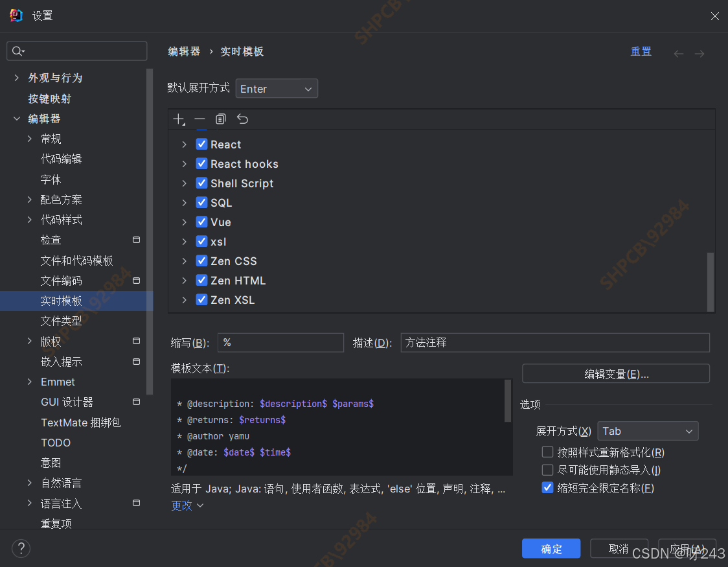728x567 pixels.
Task: Click the back navigation arrow
Action: [678, 53]
